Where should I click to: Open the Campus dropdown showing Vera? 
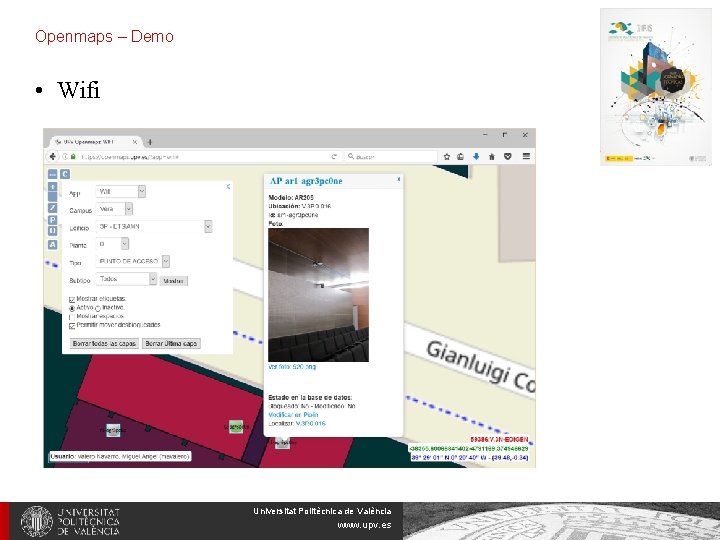(114, 209)
